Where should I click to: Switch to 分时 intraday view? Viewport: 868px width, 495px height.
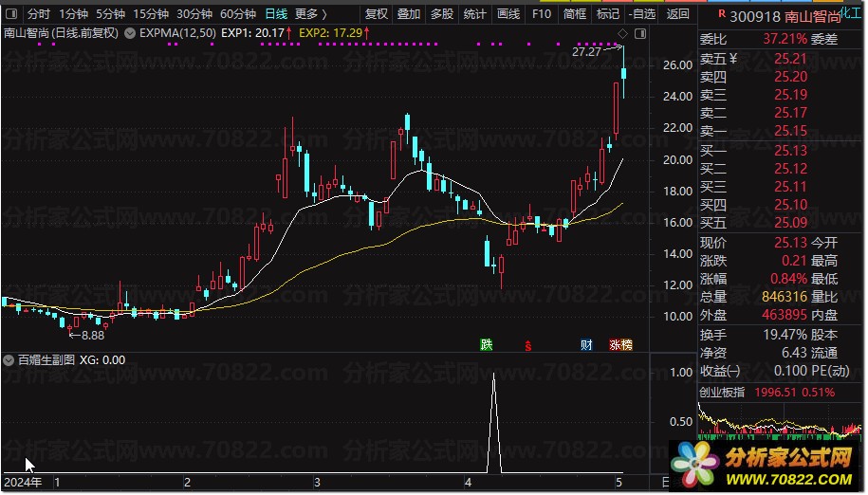click(38, 14)
